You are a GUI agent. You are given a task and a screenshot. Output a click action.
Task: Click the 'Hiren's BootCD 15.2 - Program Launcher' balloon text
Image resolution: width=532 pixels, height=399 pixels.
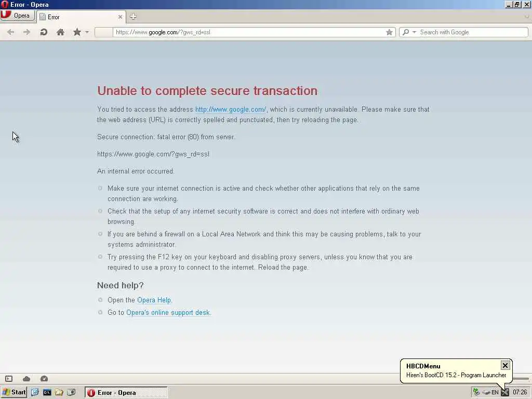pos(456,375)
